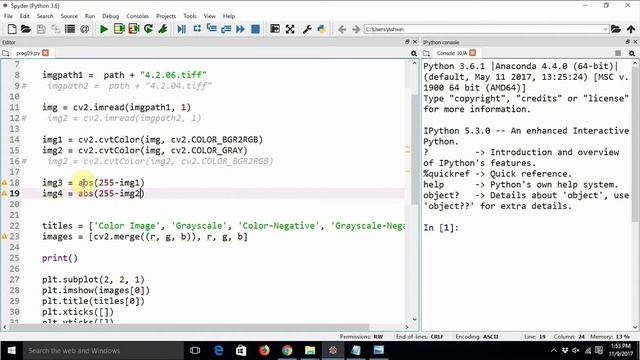The image size is (640, 360).
Task: Open the Search menu
Action: pyautogui.click(x=45, y=16)
